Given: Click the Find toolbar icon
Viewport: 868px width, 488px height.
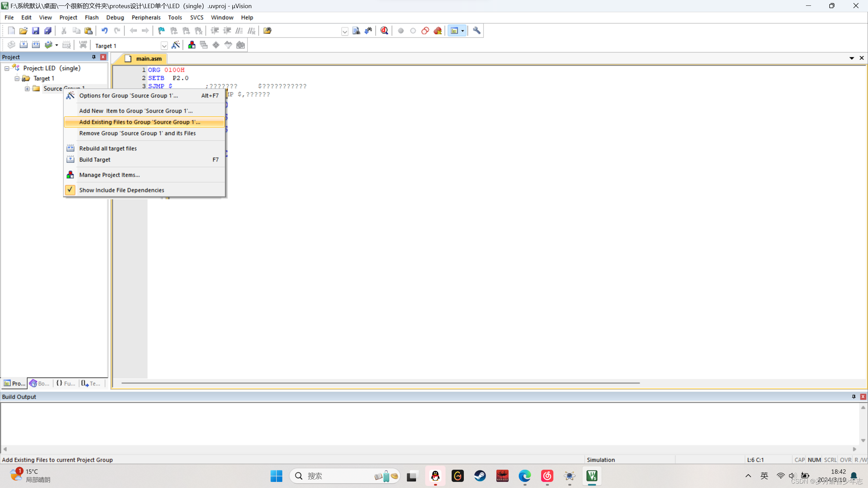Looking at the screenshot, I should click(356, 31).
